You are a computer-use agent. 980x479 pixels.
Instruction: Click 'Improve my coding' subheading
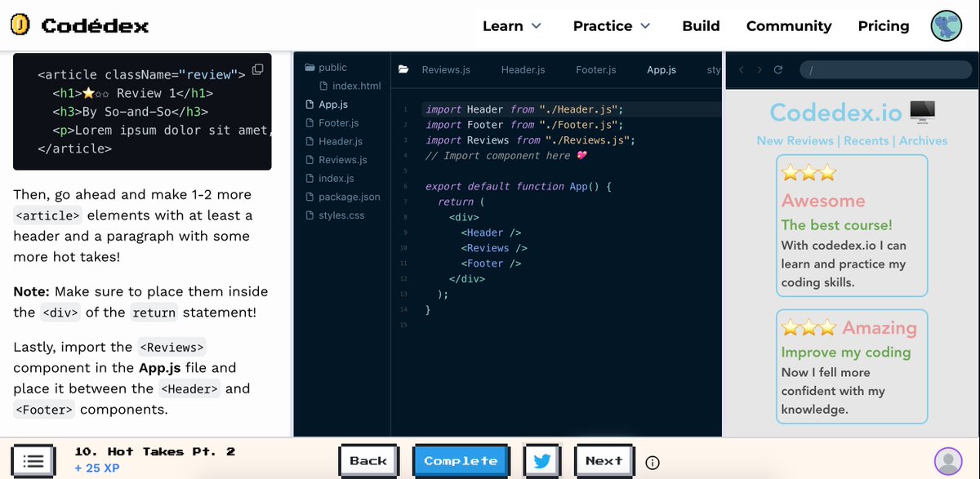tap(846, 353)
